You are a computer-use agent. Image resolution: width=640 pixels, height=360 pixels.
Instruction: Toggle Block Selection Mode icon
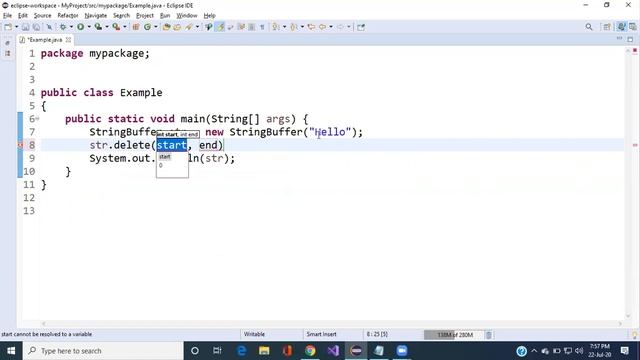click(252, 27)
